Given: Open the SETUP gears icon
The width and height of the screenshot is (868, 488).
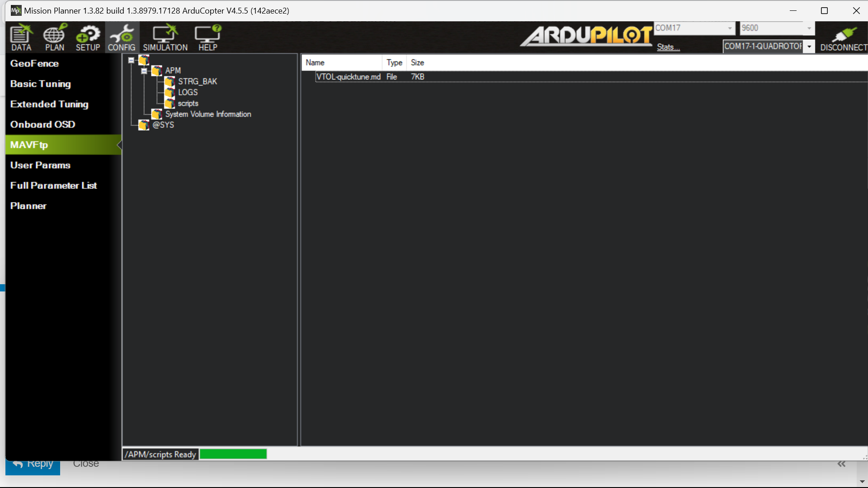Looking at the screenshot, I should (88, 38).
